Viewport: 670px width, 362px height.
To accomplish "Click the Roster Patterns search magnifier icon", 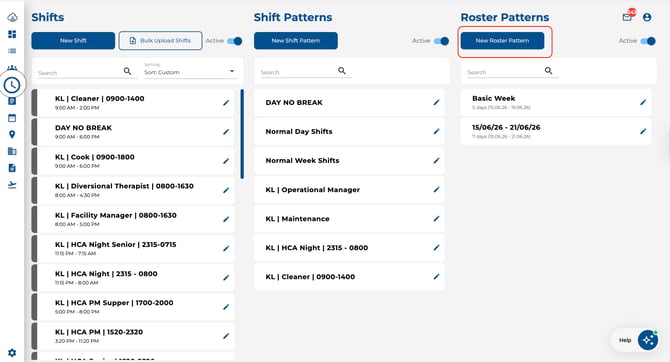I will [x=549, y=71].
